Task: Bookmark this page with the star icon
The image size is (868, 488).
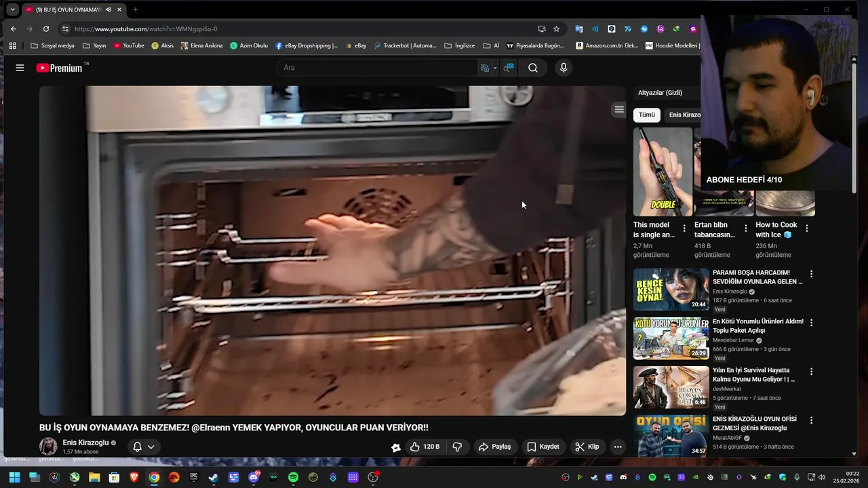Action: tap(557, 29)
